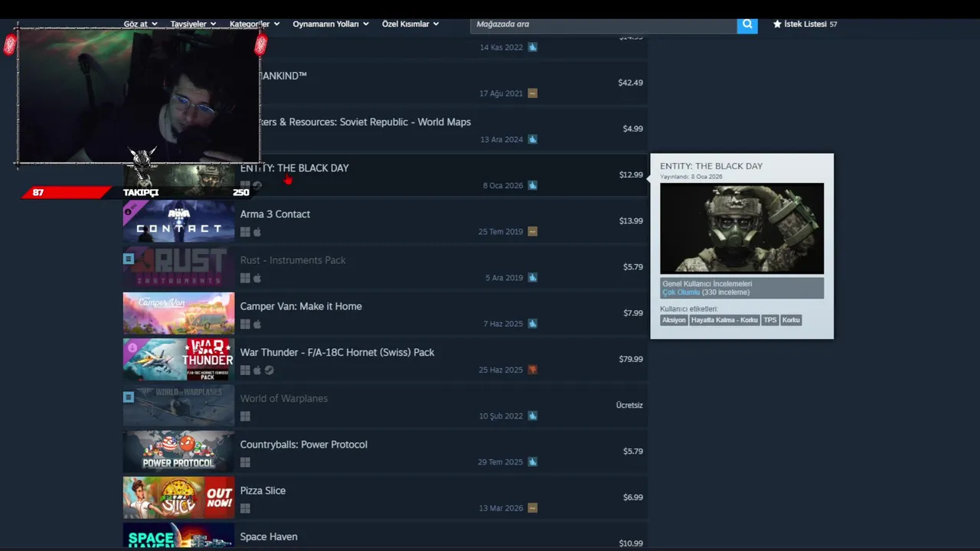Expand the Kategoriler dropdown menu
This screenshot has width=980, height=551.
coord(255,24)
